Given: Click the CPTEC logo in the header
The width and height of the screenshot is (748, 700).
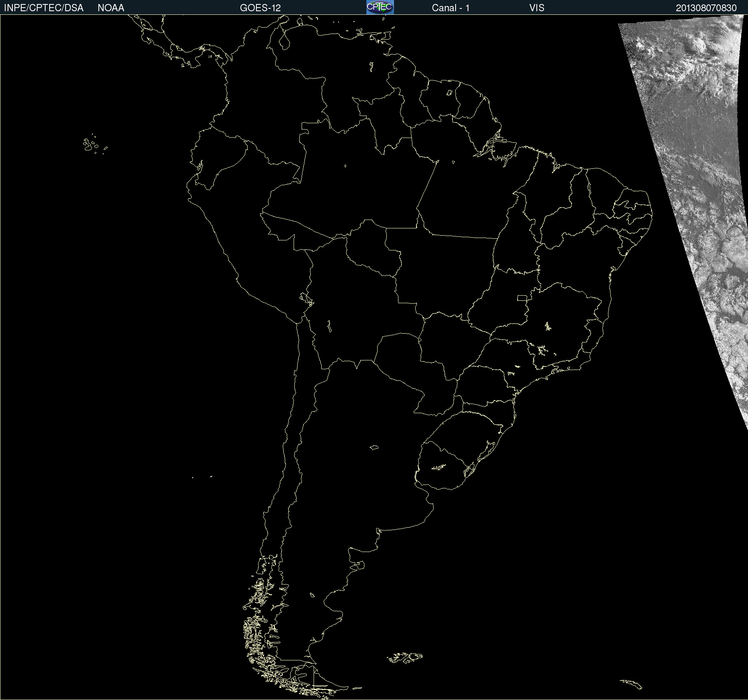Looking at the screenshot, I should [x=380, y=7].
